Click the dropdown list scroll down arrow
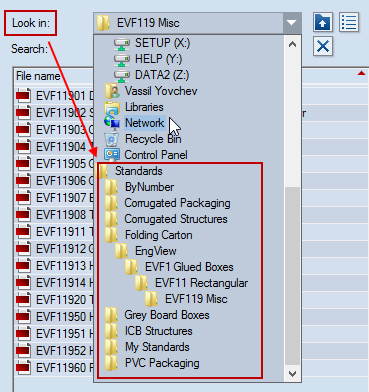 click(292, 374)
